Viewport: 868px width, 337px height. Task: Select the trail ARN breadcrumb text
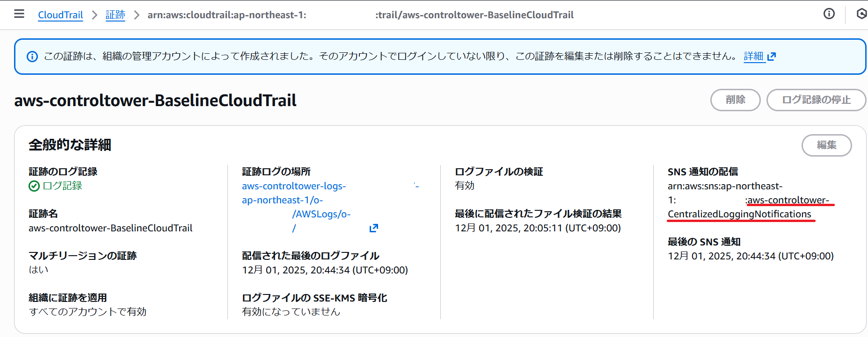pos(360,15)
